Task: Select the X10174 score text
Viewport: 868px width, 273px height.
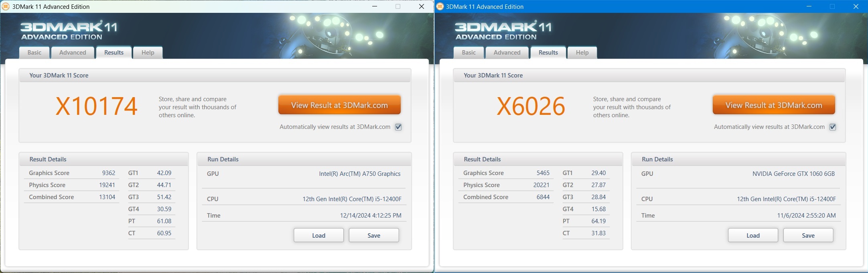Action: (x=96, y=106)
